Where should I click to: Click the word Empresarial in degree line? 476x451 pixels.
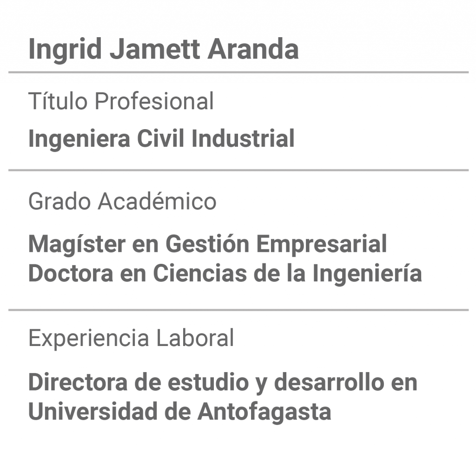pyautogui.click(x=322, y=244)
